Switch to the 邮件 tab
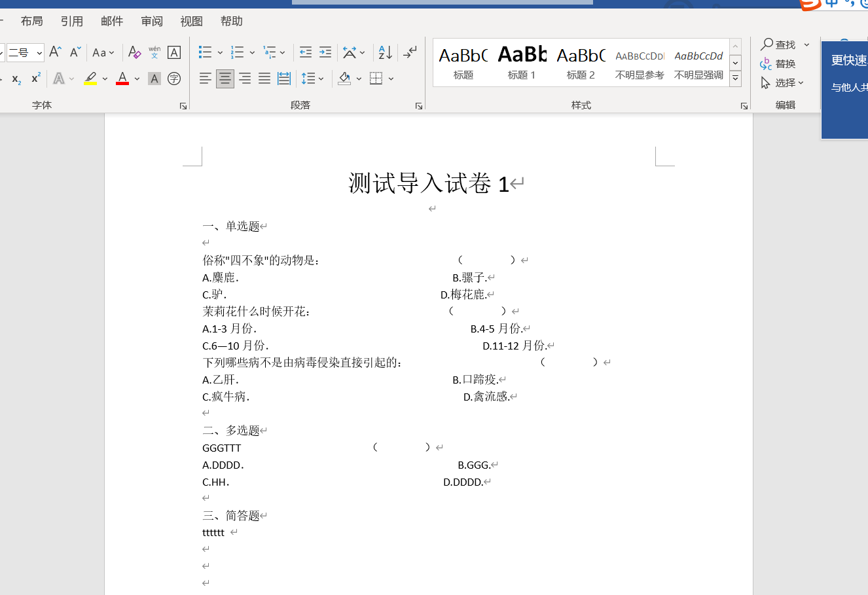868x595 pixels. (112, 21)
